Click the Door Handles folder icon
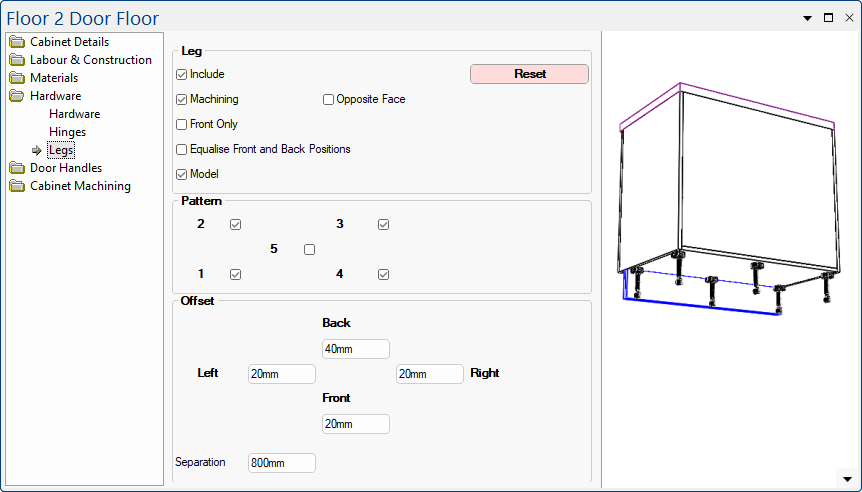 17,168
